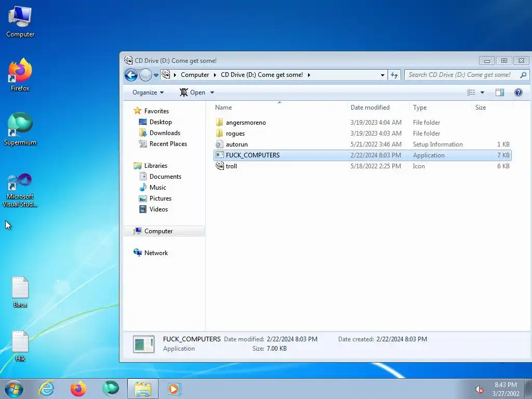This screenshot has width=532, height=399.
Task: Sort by the Size column header
Action: pyautogui.click(x=493, y=107)
